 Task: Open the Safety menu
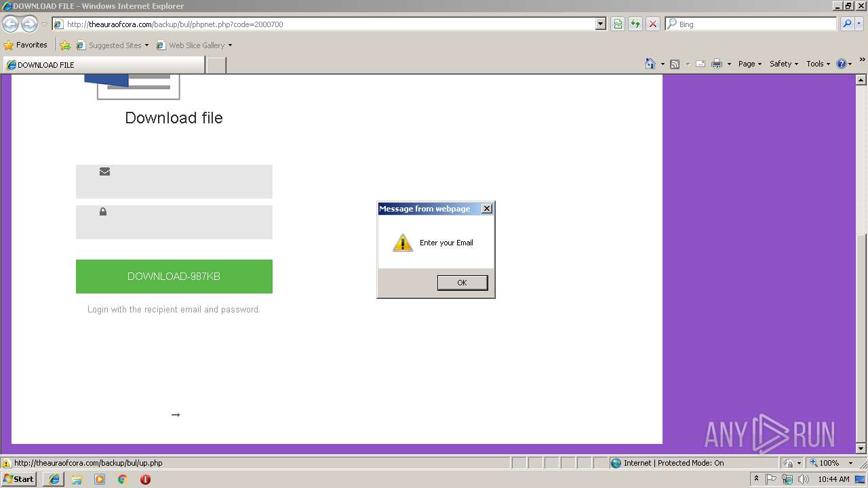[x=784, y=64]
